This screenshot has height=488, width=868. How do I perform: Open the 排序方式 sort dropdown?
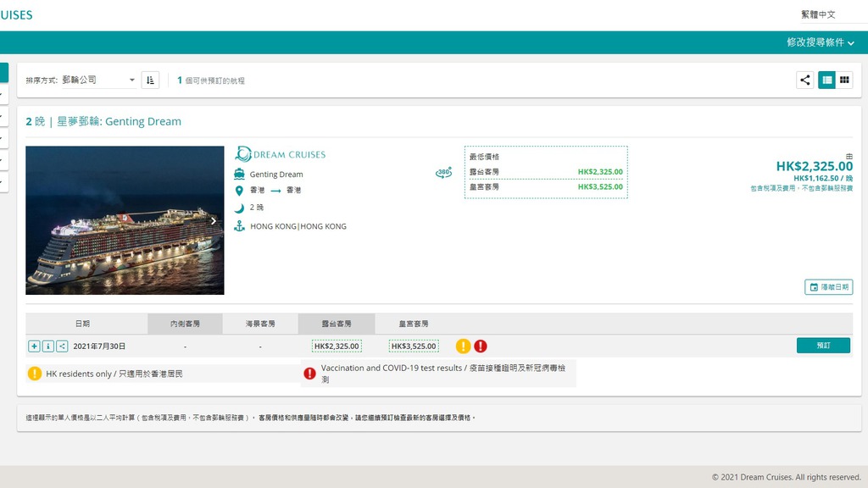(x=98, y=80)
